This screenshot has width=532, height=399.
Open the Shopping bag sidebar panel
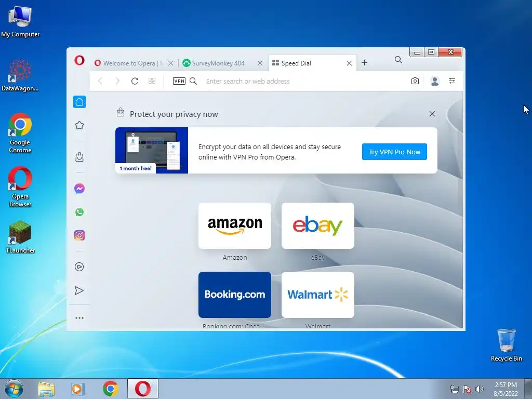(x=79, y=157)
